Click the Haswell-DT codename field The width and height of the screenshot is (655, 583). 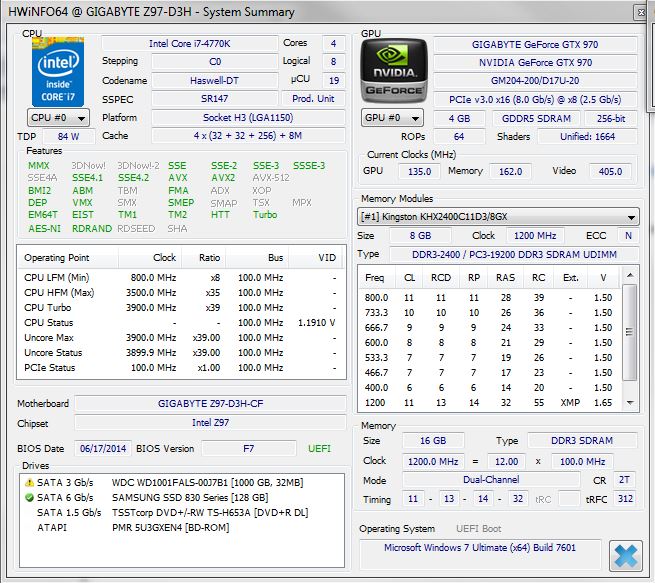click(x=214, y=80)
